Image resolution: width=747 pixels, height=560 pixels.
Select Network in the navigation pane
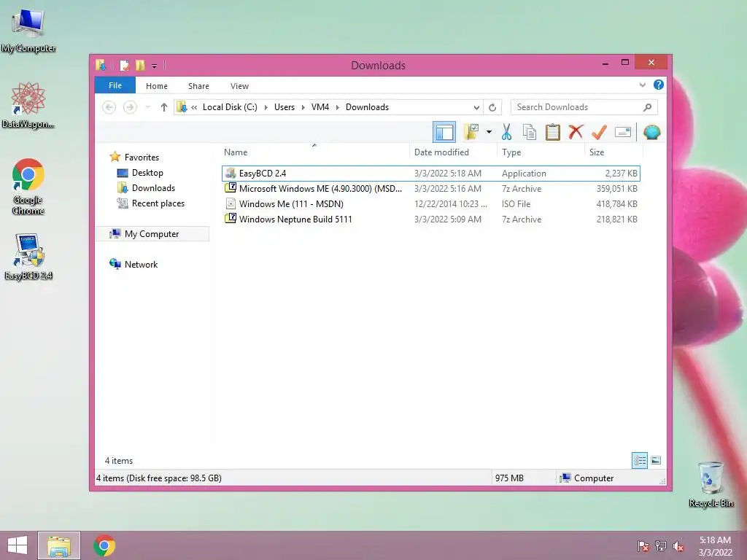[x=141, y=264]
